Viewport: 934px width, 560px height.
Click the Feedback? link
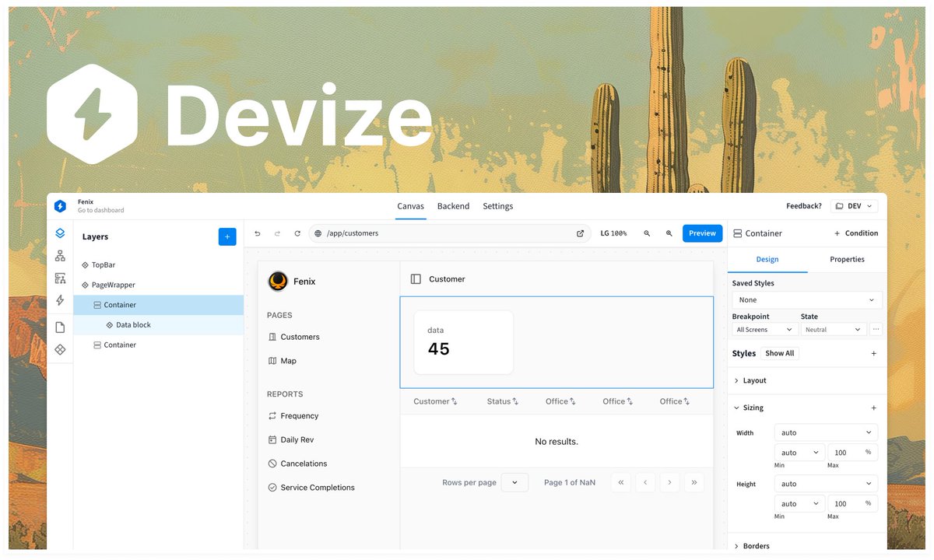(x=804, y=206)
